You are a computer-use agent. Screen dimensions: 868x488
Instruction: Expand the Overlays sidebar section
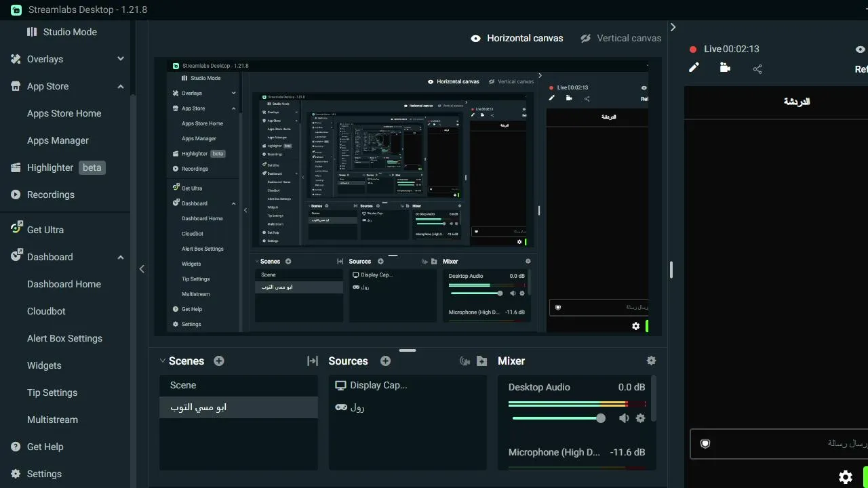tap(121, 59)
